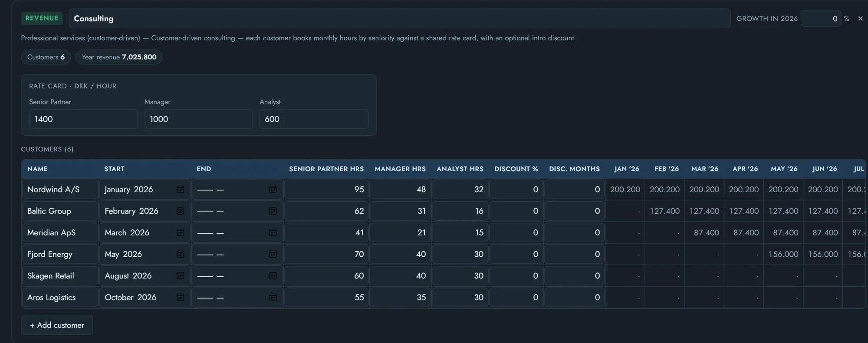Edit Nordwind A/S senior partner hours cell
This screenshot has height=343, width=868.
[x=326, y=189]
